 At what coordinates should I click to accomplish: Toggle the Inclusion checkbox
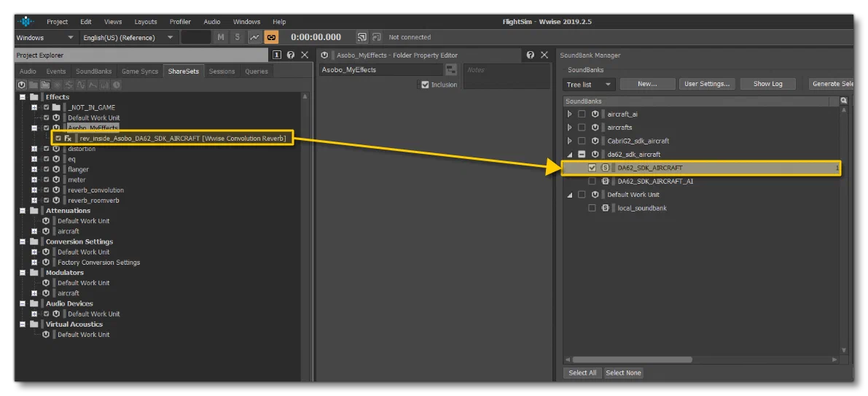[425, 85]
